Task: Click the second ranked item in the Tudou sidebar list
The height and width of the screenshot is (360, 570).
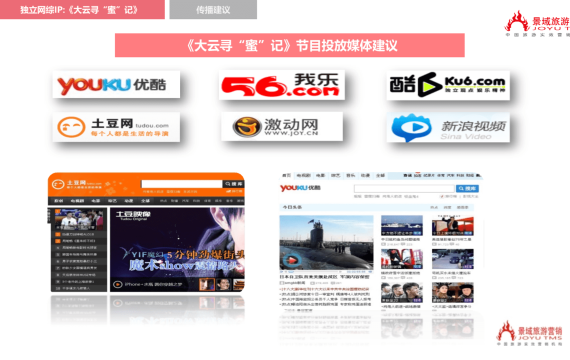Action: click(78, 241)
